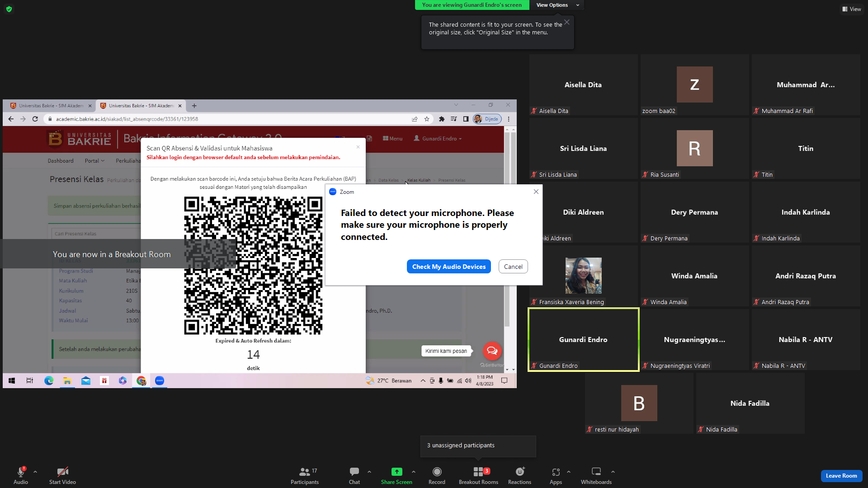Viewport: 868px width, 488px height.
Task: Select zoom baa02 participant tile
Action: (x=694, y=84)
